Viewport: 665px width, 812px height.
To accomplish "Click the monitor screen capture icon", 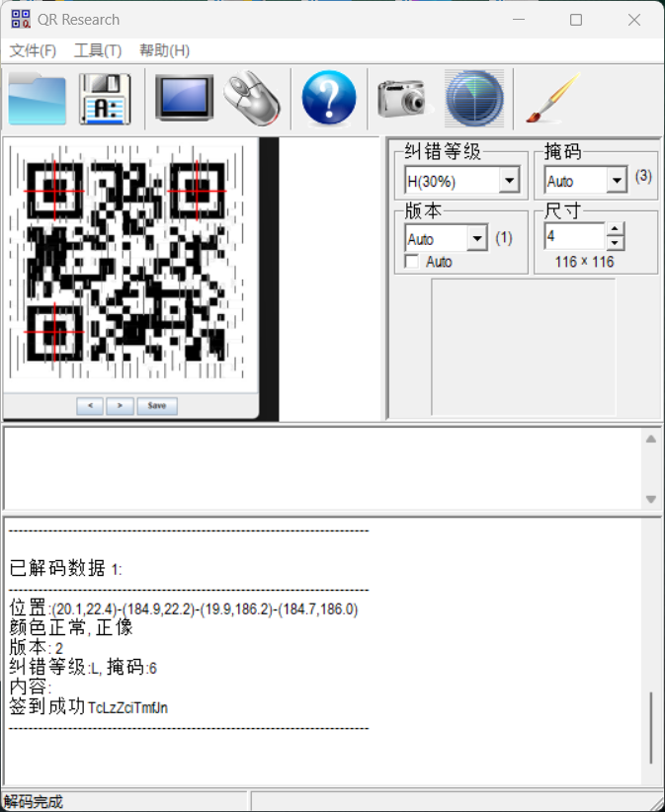I will coord(184,98).
